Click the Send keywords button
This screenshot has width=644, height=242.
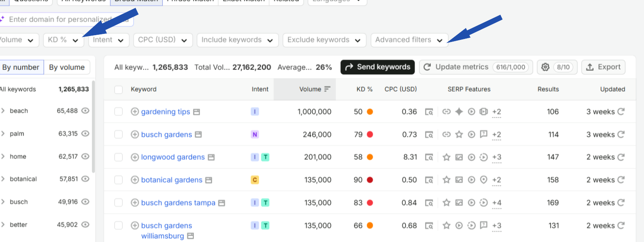(x=377, y=67)
